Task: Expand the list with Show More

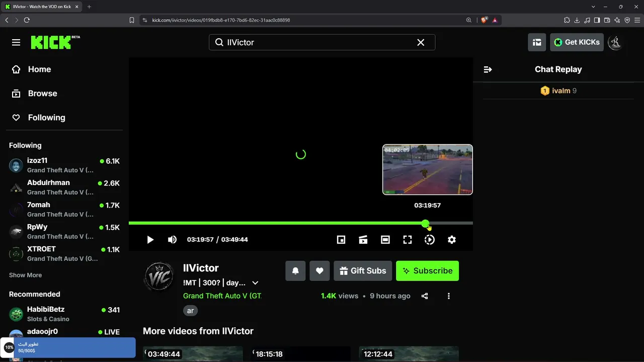Action: [25, 275]
